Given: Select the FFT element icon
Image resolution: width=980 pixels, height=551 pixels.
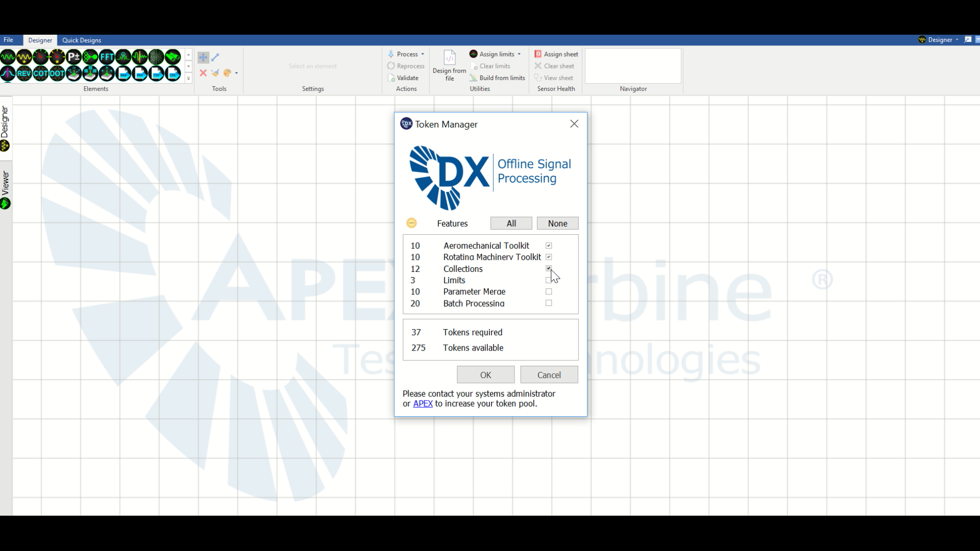Looking at the screenshot, I should coord(107,57).
